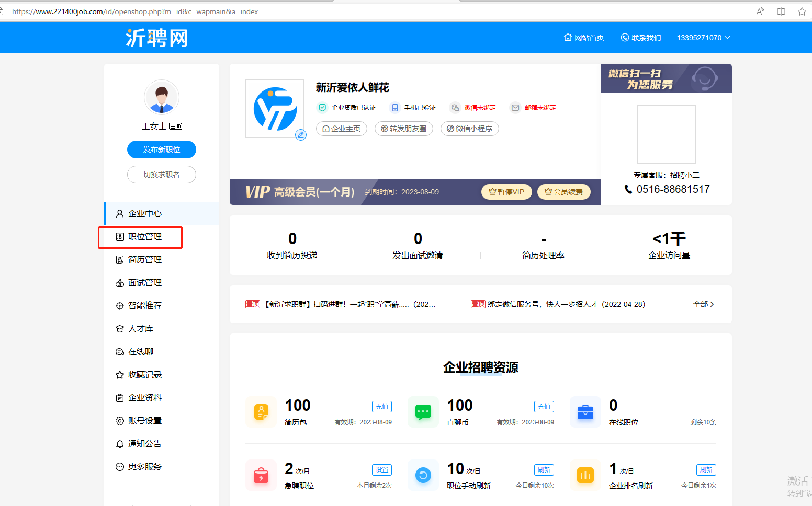Click the 会员续费 button
The image size is (812, 506).
coord(564,192)
